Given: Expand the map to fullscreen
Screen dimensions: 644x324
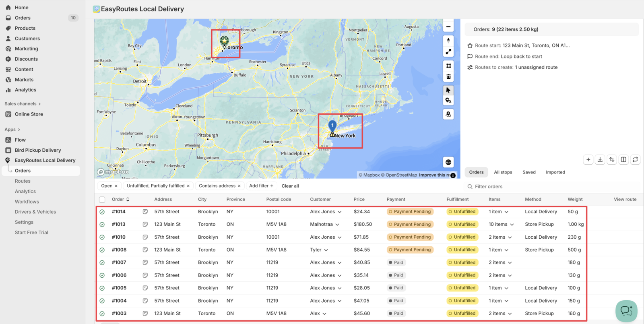Looking at the screenshot, I should (x=448, y=52).
